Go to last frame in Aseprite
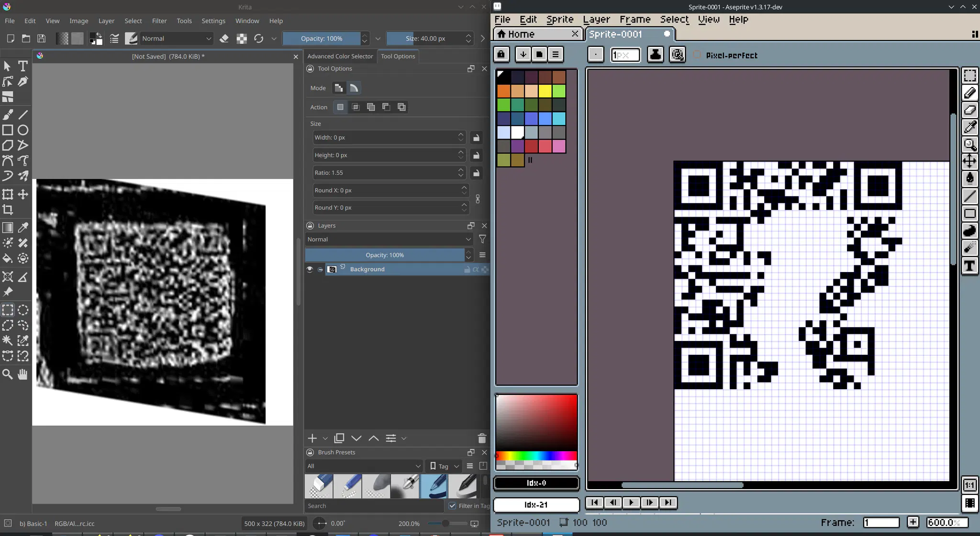Screen dimensions: 980x536 668,503
